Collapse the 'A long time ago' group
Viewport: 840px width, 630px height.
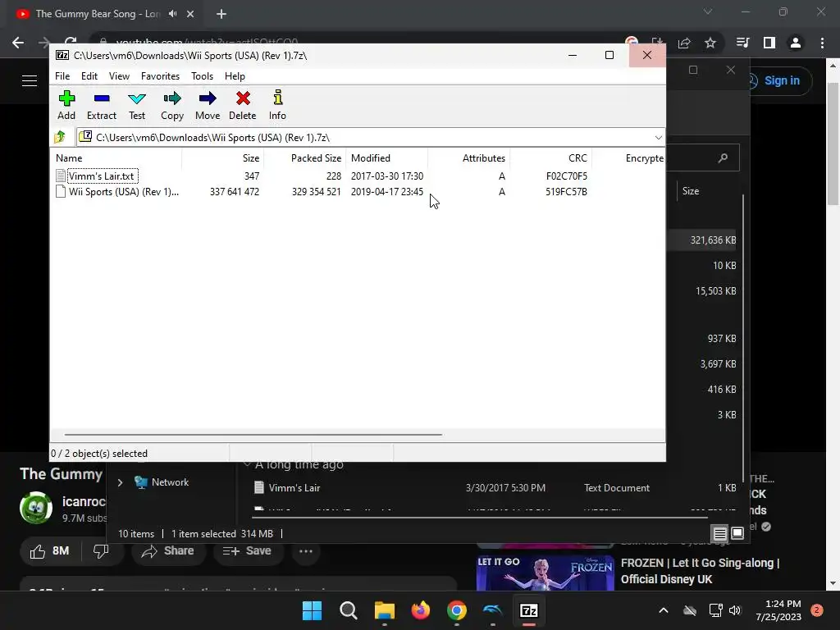(x=247, y=464)
